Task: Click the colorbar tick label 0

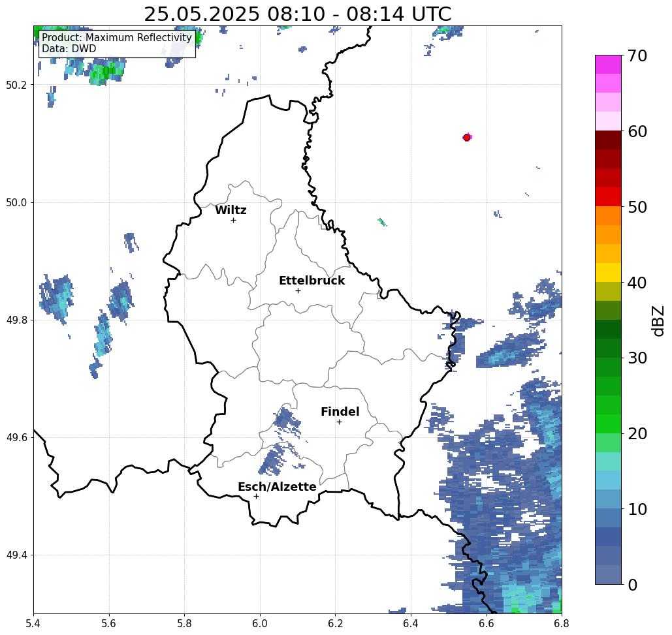Action: click(633, 585)
